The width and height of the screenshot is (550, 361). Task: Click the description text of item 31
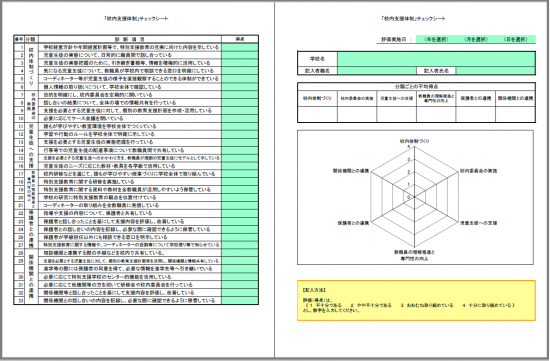click(118, 285)
